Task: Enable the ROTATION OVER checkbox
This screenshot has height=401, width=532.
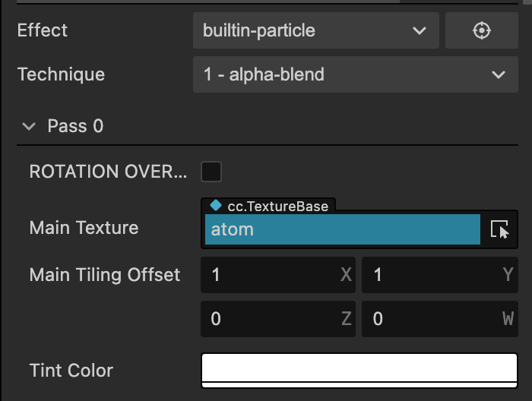Action: [211, 172]
